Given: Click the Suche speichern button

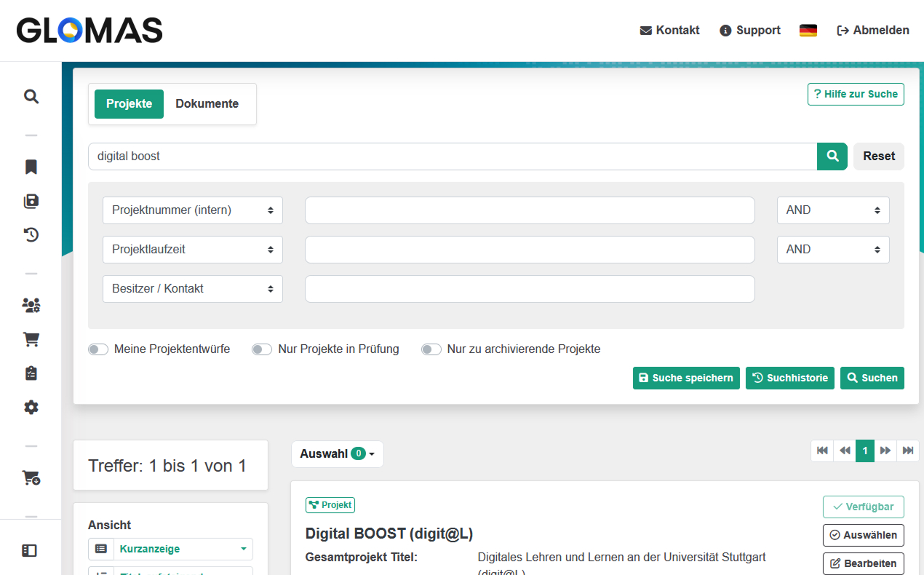Looking at the screenshot, I should point(686,378).
